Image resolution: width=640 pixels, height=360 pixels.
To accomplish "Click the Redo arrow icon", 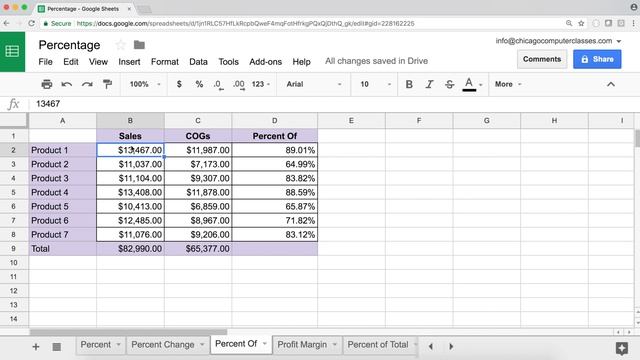I will click(87, 84).
